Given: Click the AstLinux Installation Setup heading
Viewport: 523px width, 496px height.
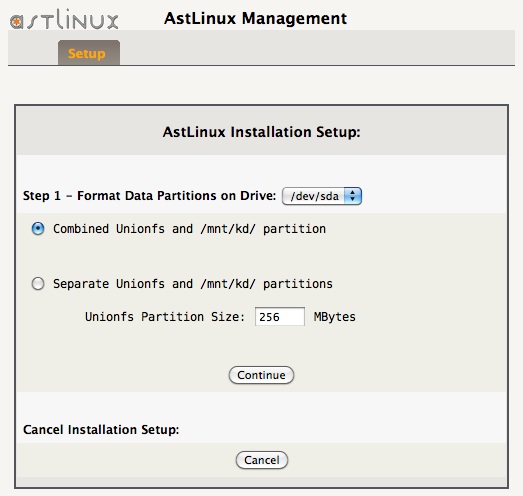Looking at the screenshot, I should pyautogui.click(x=262, y=132).
